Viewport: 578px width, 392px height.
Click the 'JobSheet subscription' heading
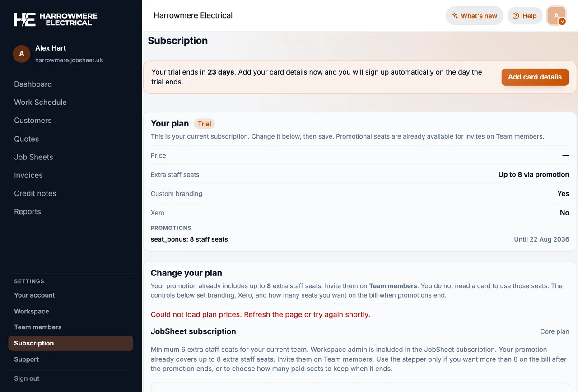[x=193, y=331]
